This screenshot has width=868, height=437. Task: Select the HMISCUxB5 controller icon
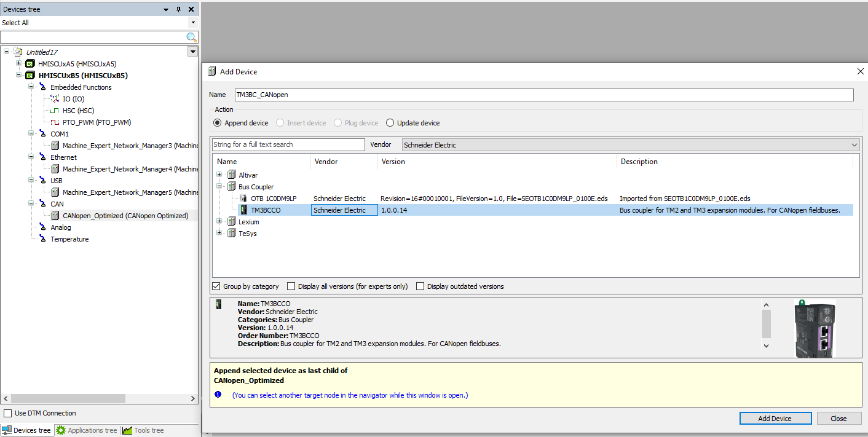[30, 76]
